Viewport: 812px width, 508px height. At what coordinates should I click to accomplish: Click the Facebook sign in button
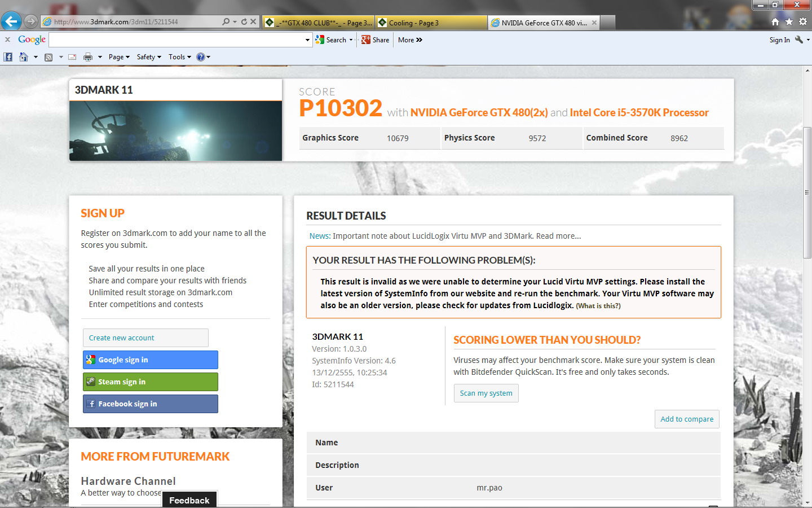pyautogui.click(x=151, y=404)
